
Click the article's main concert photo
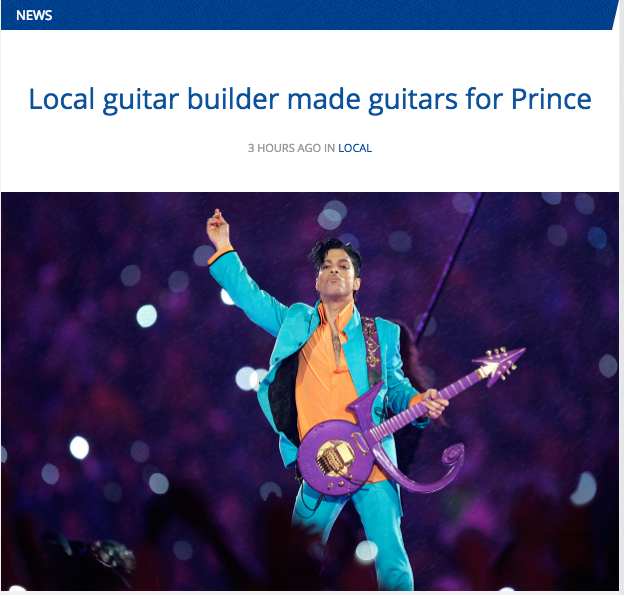[x=310, y=391]
